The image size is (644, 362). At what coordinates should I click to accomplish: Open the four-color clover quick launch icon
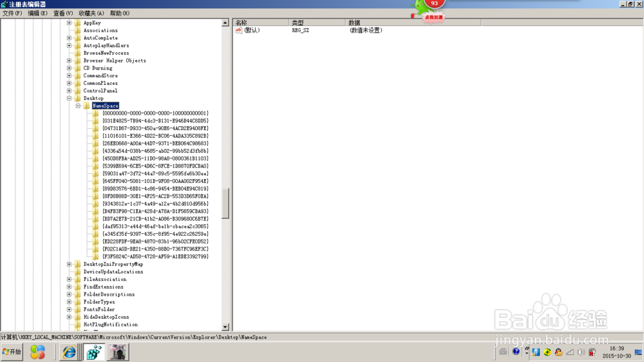(x=37, y=352)
